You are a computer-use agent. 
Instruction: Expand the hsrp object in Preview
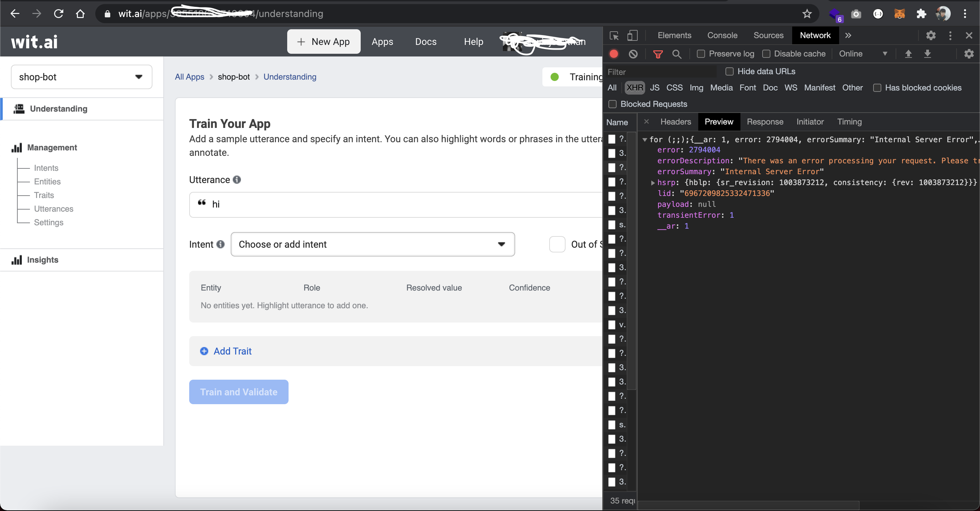[653, 183]
